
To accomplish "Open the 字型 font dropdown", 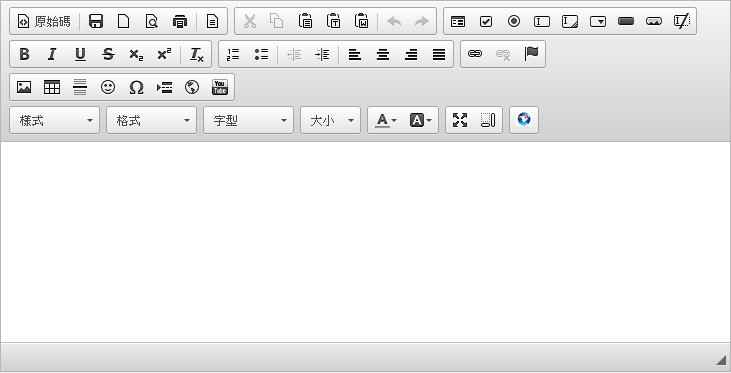I will coord(248,120).
